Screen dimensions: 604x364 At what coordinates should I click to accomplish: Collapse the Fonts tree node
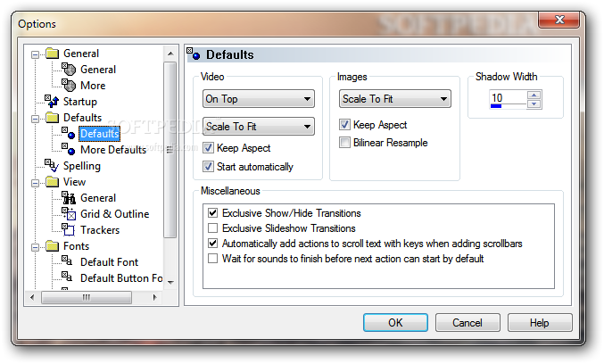point(35,247)
